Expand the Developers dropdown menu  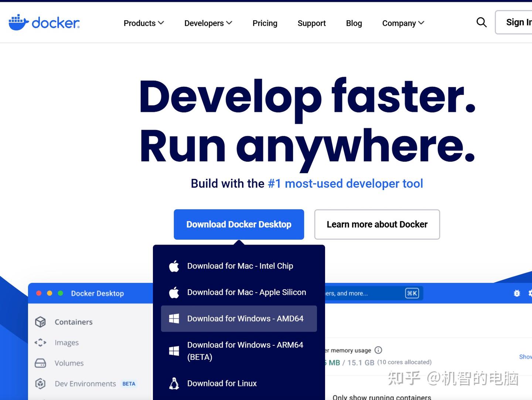tap(208, 23)
